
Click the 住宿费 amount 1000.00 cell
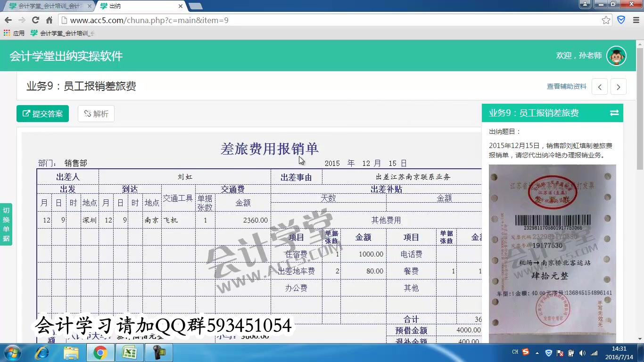(x=363, y=254)
